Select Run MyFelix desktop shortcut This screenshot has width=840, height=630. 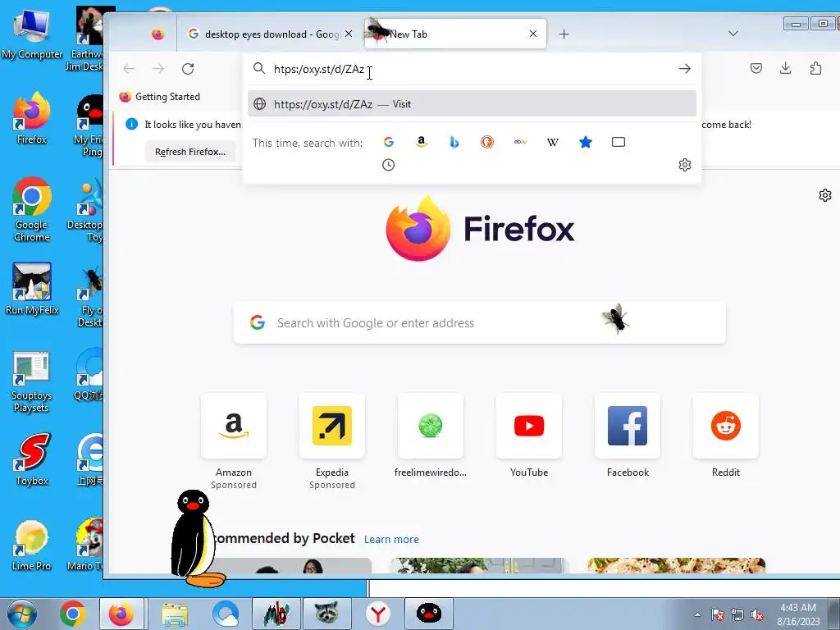click(x=32, y=288)
